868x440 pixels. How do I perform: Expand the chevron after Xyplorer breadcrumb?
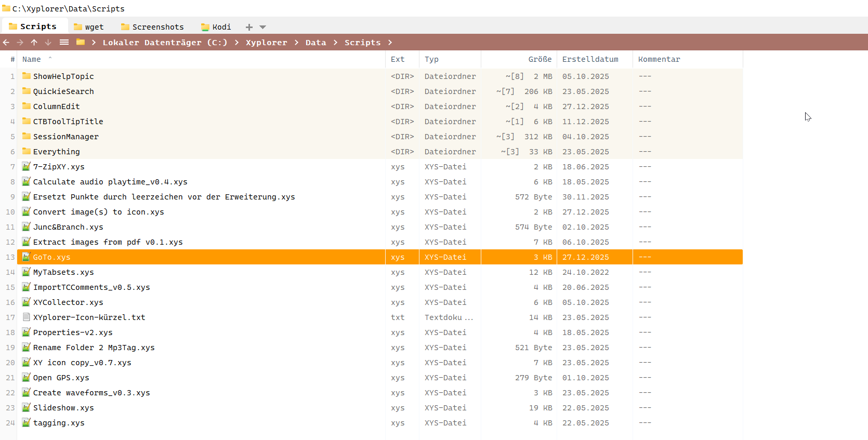coord(296,43)
